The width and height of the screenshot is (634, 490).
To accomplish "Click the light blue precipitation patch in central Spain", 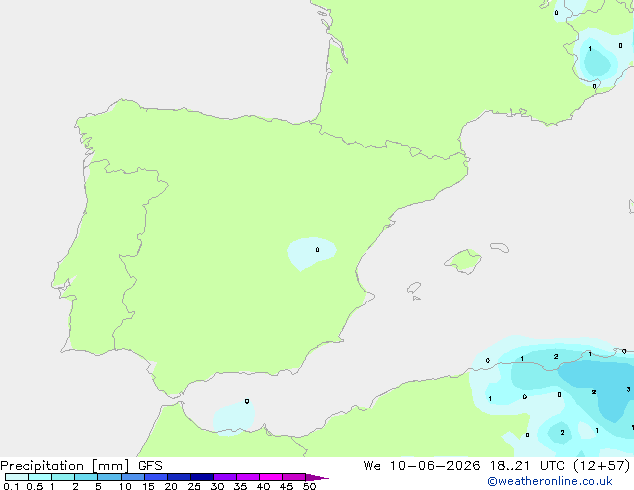I will coord(311,253).
